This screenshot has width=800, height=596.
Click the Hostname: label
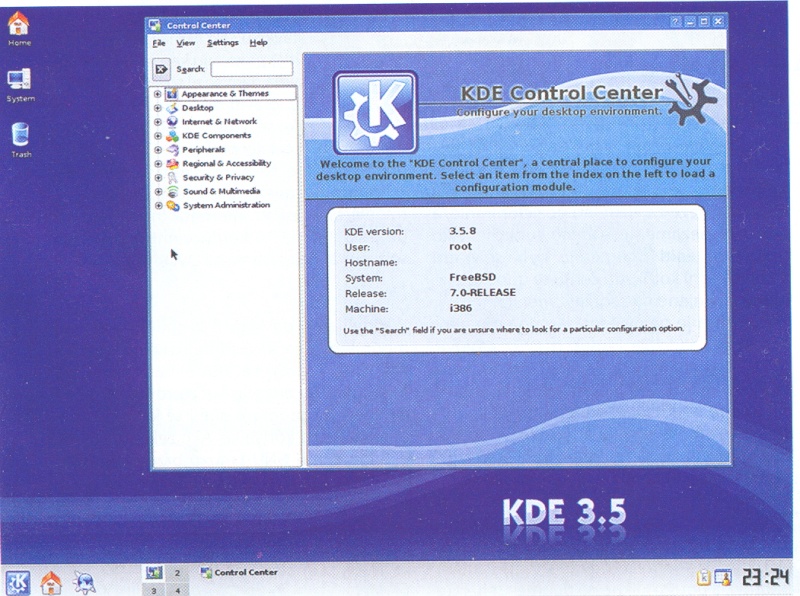point(370,262)
